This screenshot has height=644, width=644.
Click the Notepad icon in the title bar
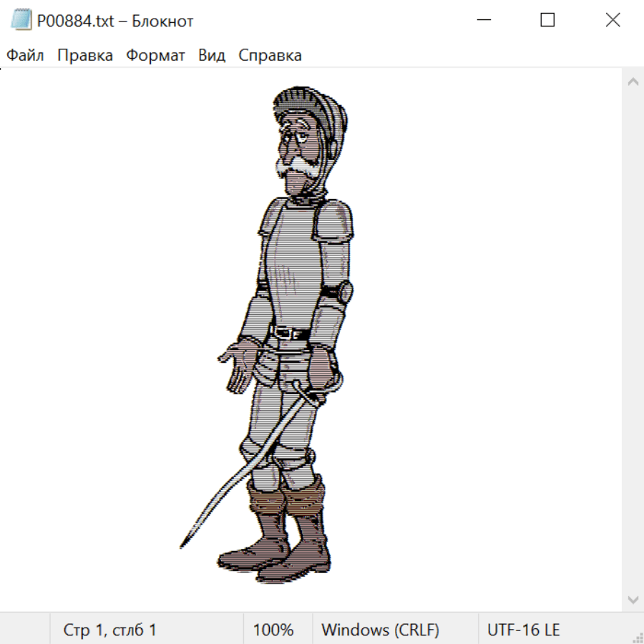pyautogui.click(x=20, y=21)
